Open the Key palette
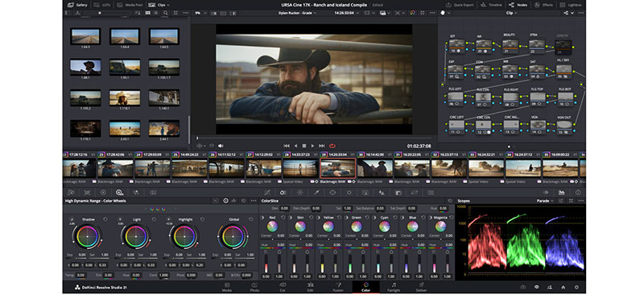644x295 pixels. pyautogui.click(x=398, y=192)
